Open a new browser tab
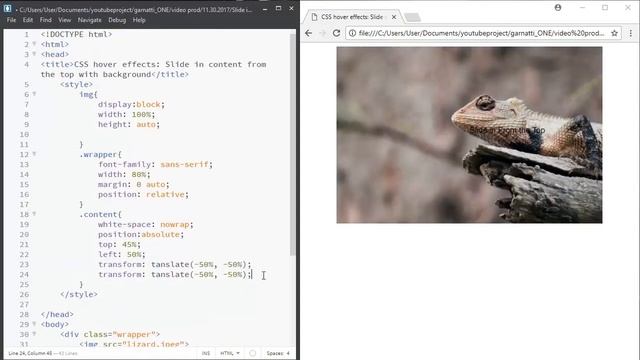640x360 pixels. [412, 17]
